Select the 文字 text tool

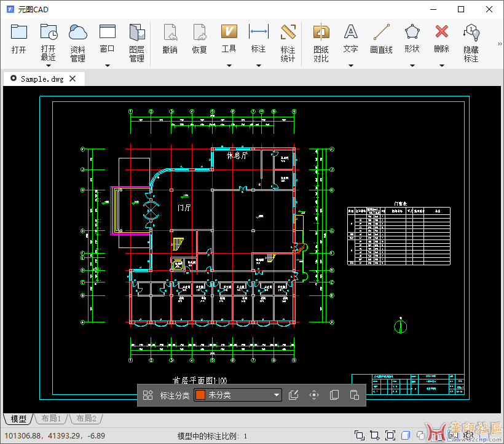pyautogui.click(x=351, y=31)
